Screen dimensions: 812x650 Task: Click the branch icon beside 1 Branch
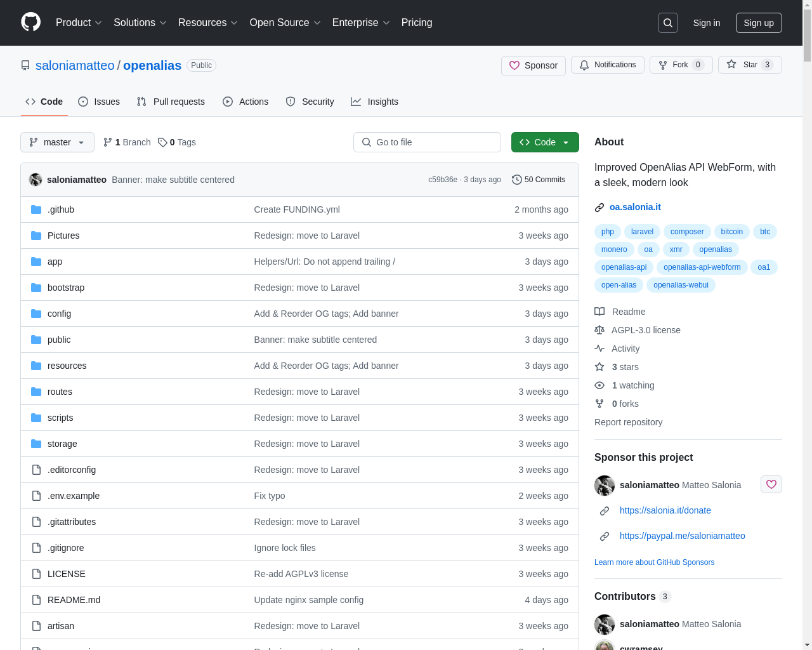coord(108,142)
